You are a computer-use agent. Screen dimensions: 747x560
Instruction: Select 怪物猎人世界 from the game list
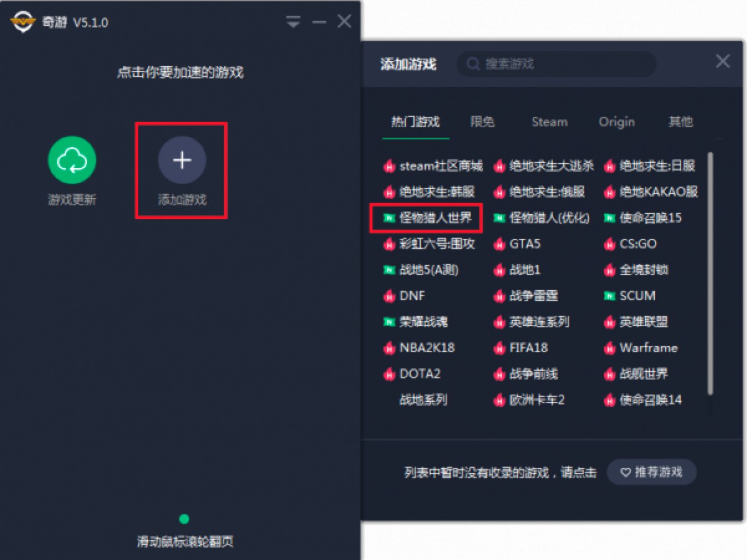point(436,218)
